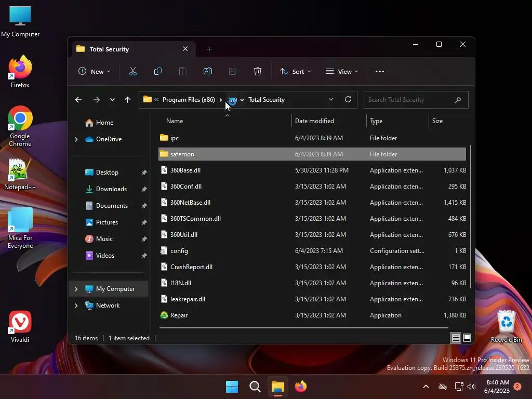Select the Total Security tab
Image resolution: width=532 pixels, height=399 pixels.
[x=132, y=49]
